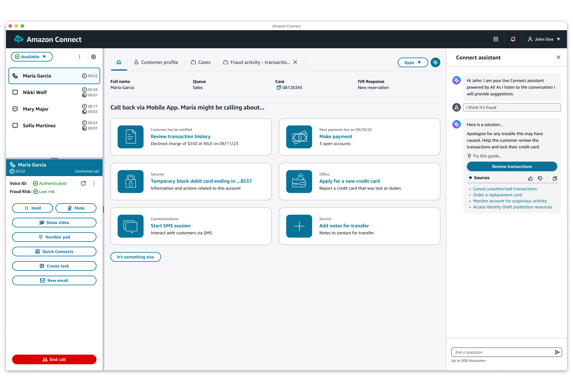
Task: Open the Available status dropdown
Action: [x=32, y=57]
